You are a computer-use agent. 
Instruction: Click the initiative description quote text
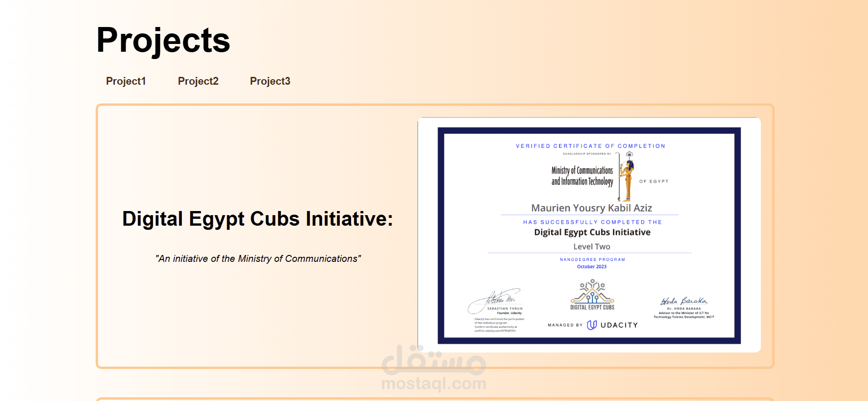(258, 259)
